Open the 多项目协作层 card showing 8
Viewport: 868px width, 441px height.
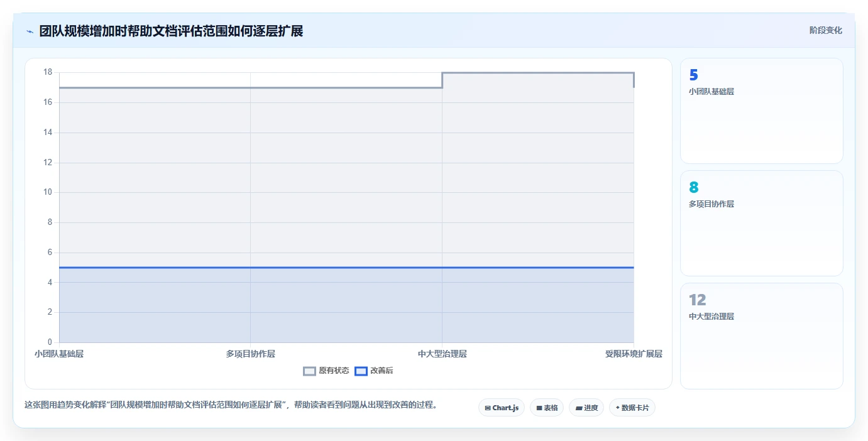[761, 223]
